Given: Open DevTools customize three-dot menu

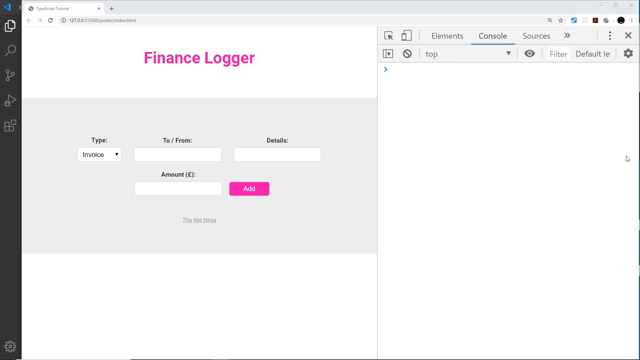Looking at the screenshot, I should tap(610, 36).
